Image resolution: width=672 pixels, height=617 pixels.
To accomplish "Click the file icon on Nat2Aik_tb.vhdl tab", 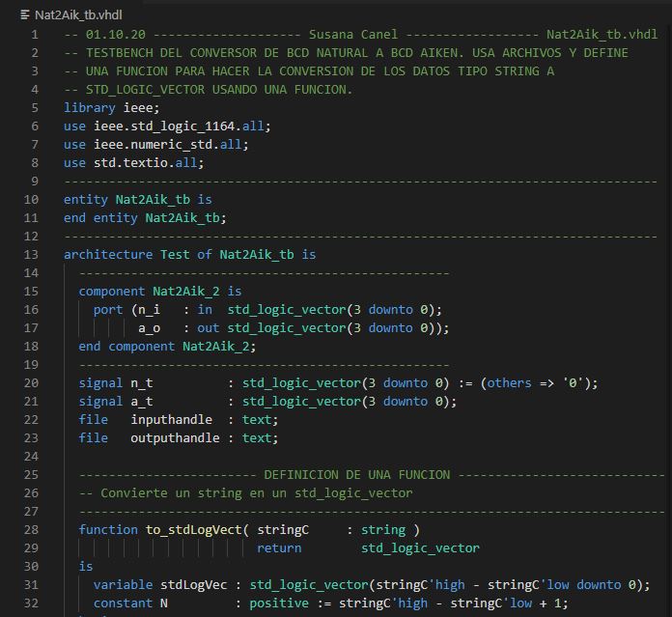I will (x=25, y=15).
